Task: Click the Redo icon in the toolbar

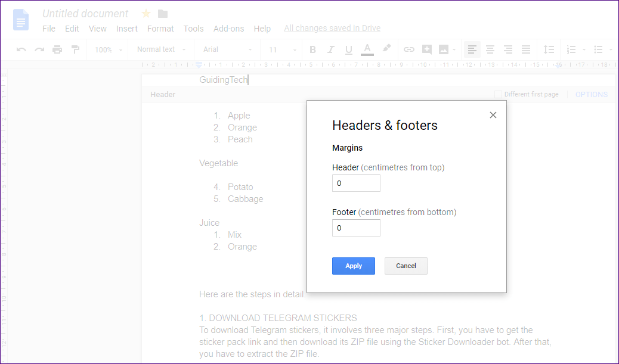Action: click(39, 49)
